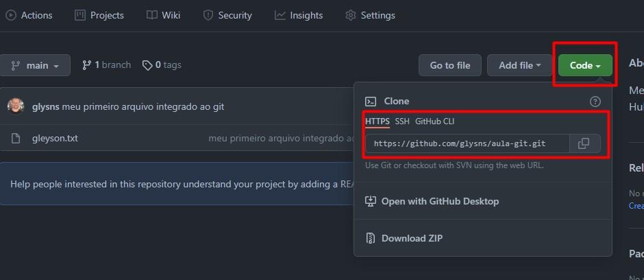Viewport: 644px width, 280px height.
Task: Click the file icon beside gleyson.txt
Action: point(16,138)
